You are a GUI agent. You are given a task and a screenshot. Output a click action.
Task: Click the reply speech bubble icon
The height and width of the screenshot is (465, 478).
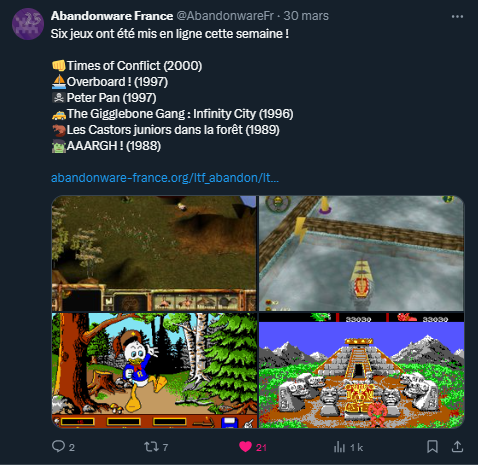click(58, 446)
